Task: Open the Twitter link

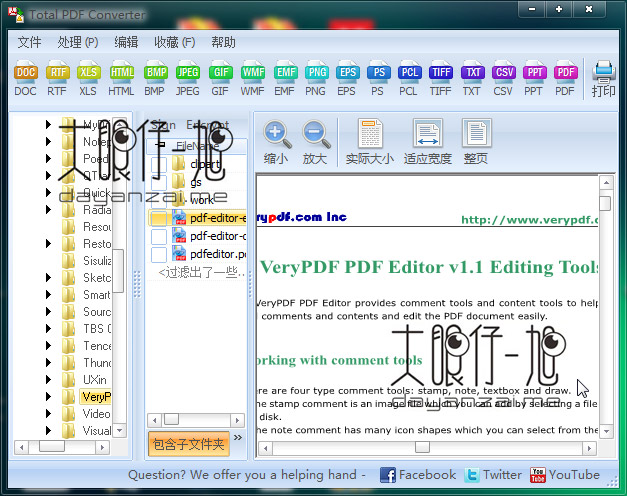Action: tap(493, 475)
